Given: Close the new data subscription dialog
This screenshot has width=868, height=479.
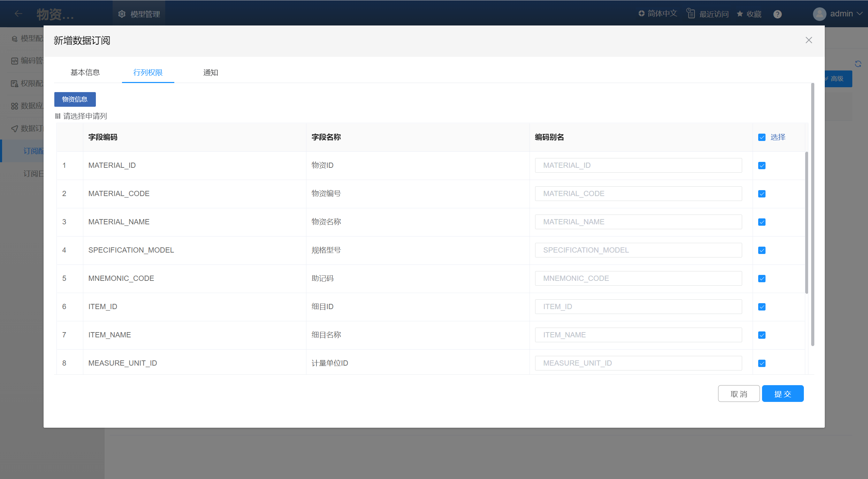Looking at the screenshot, I should [809, 40].
